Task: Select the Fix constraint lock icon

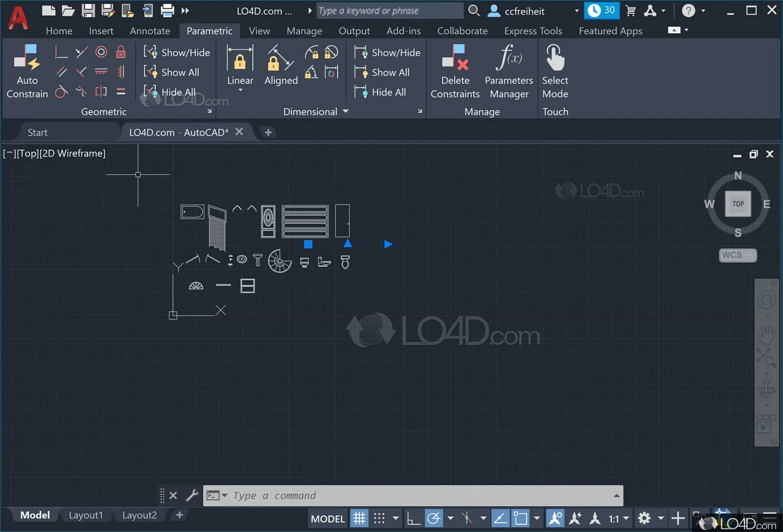Action: point(121,52)
